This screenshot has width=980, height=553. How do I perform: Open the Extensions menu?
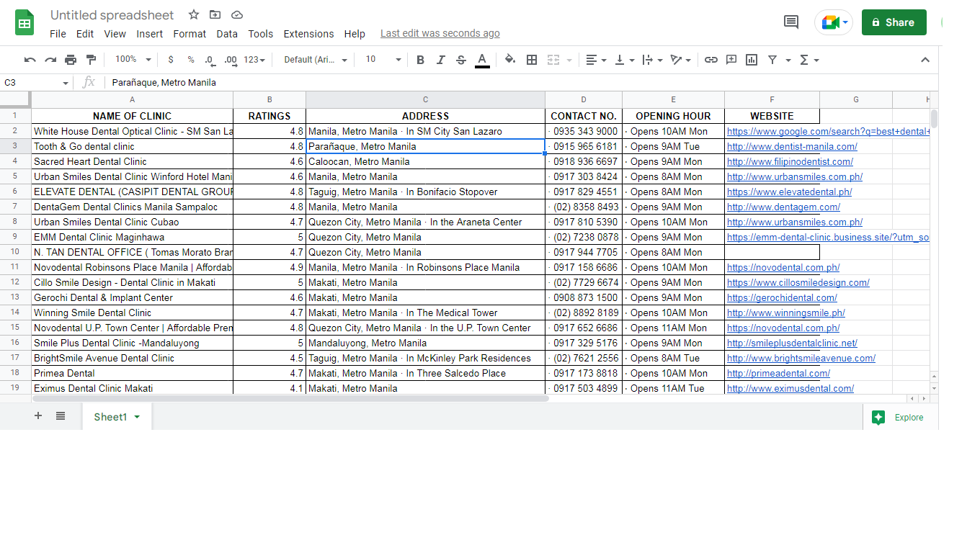point(308,34)
